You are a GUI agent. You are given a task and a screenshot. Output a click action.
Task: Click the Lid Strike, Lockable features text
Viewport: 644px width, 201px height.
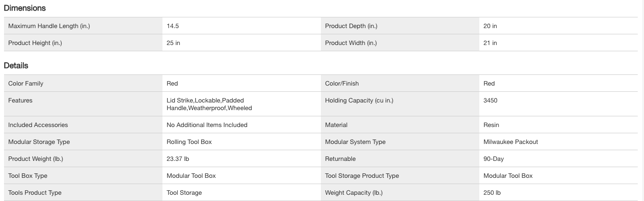click(205, 100)
